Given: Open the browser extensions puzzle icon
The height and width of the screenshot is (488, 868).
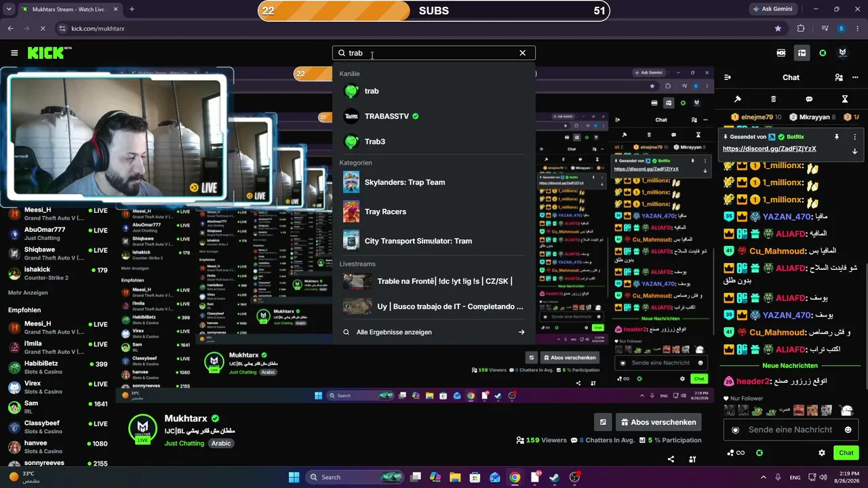Looking at the screenshot, I should click(x=801, y=28).
